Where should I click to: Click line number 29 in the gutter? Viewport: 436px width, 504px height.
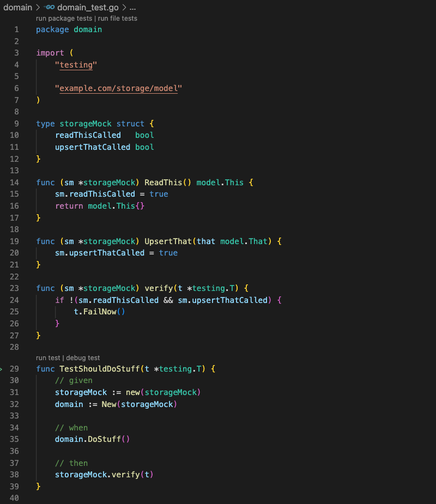(x=14, y=369)
